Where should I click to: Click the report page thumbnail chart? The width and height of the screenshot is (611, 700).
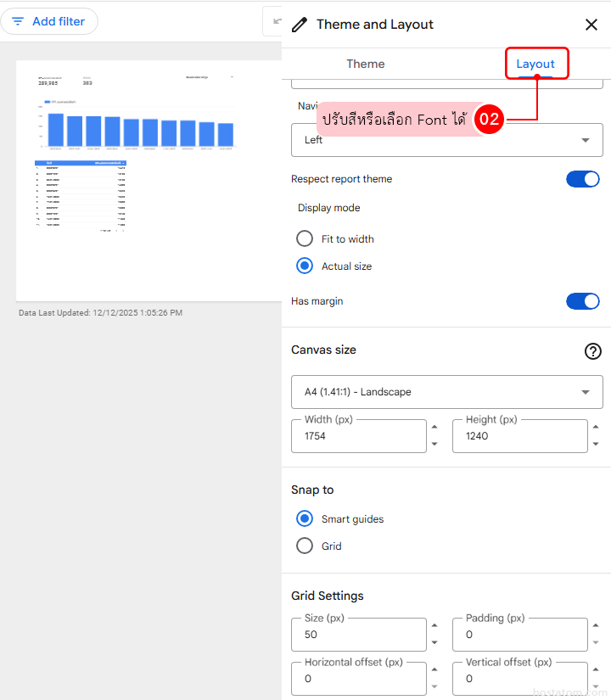point(140,130)
